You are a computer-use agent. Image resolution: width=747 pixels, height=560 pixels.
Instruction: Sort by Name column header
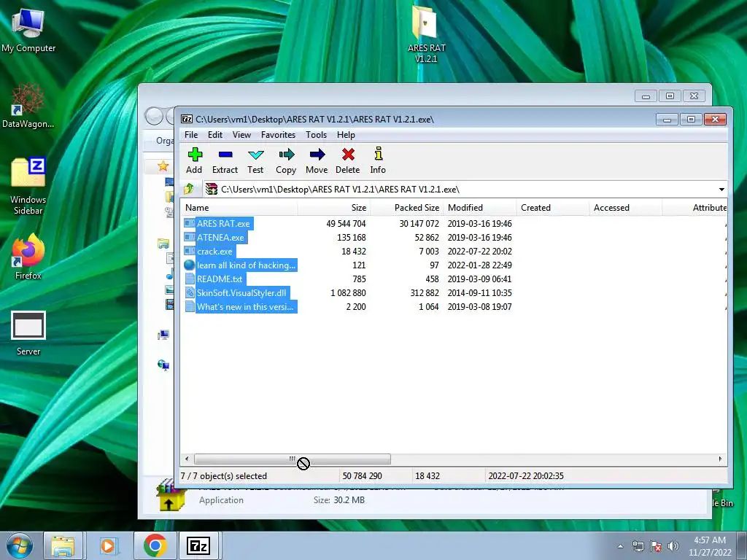pos(239,208)
